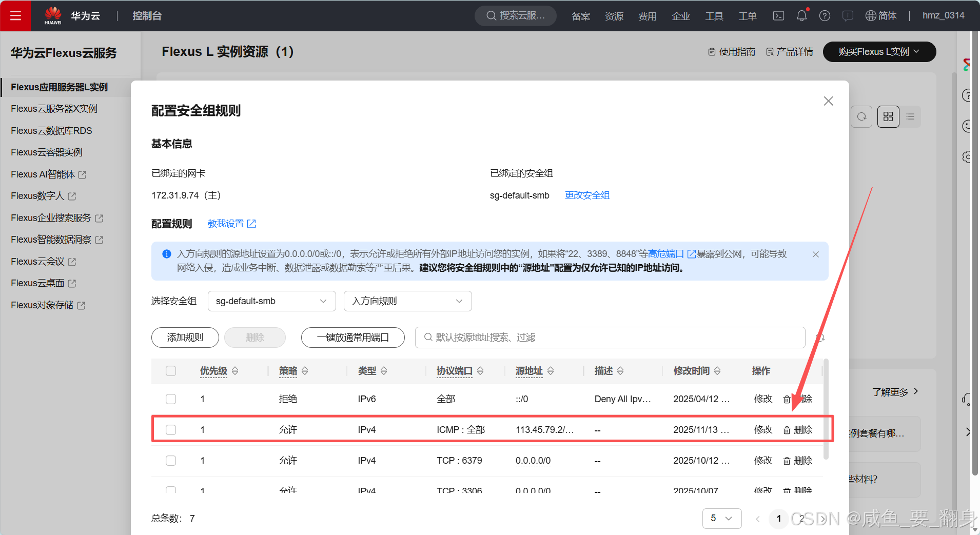Open the feedback message icon
This screenshot has height=535, width=980.
[x=848, y=15]
